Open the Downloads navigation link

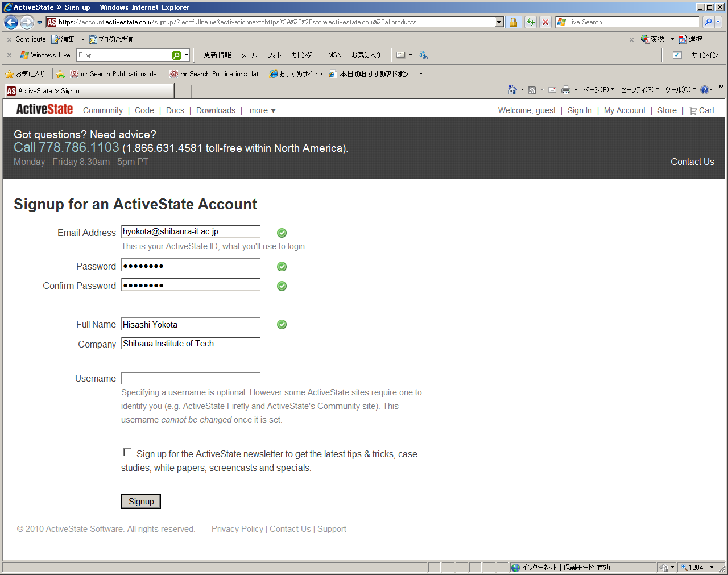point(216,110)
